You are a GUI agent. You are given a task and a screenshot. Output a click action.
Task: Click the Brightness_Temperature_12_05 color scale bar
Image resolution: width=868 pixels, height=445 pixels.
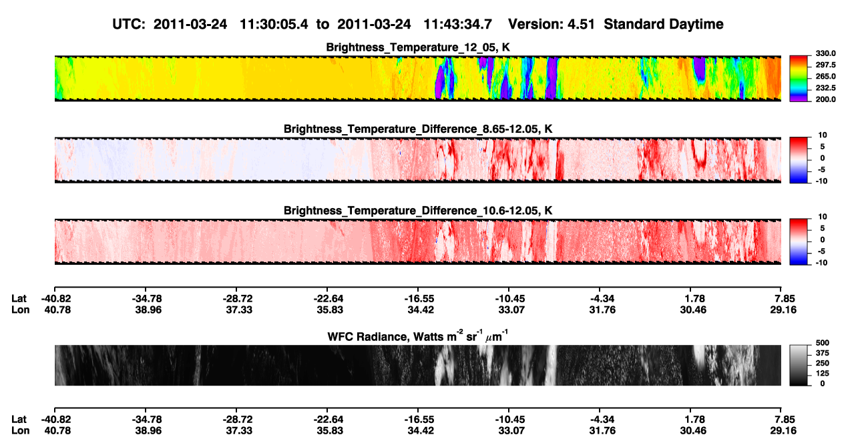[x=799, y=77]
